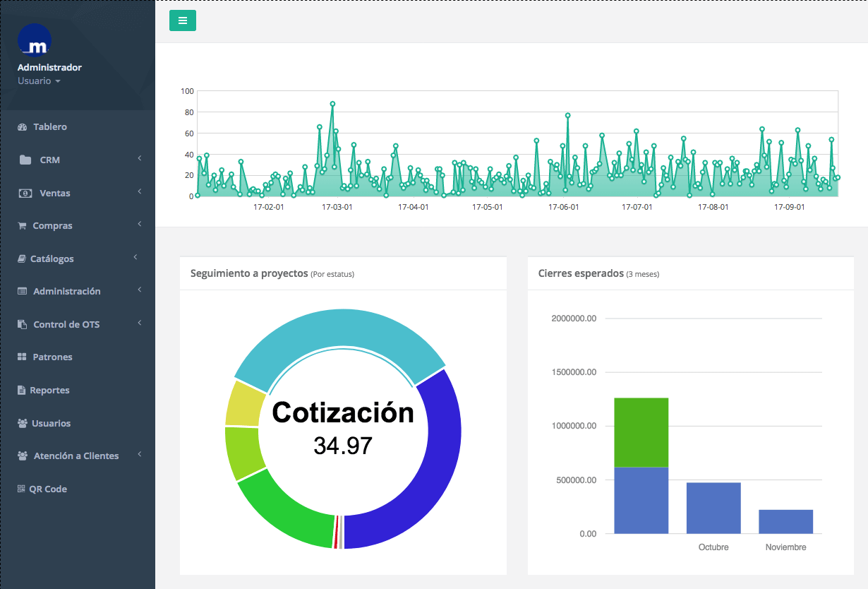Click the Administrador username link
Image resolution: width=868 pixels, height=589 pixels.
(x=49, y=68)
